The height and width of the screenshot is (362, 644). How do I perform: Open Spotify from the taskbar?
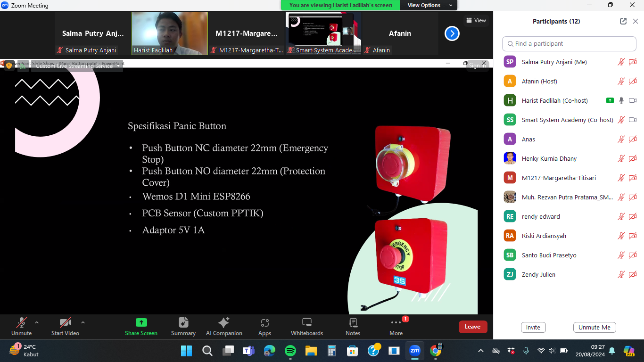290,351
